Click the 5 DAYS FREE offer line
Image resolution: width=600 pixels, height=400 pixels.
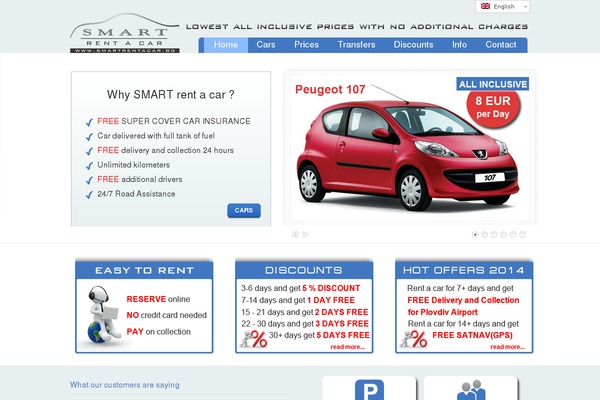click(319, 335)
